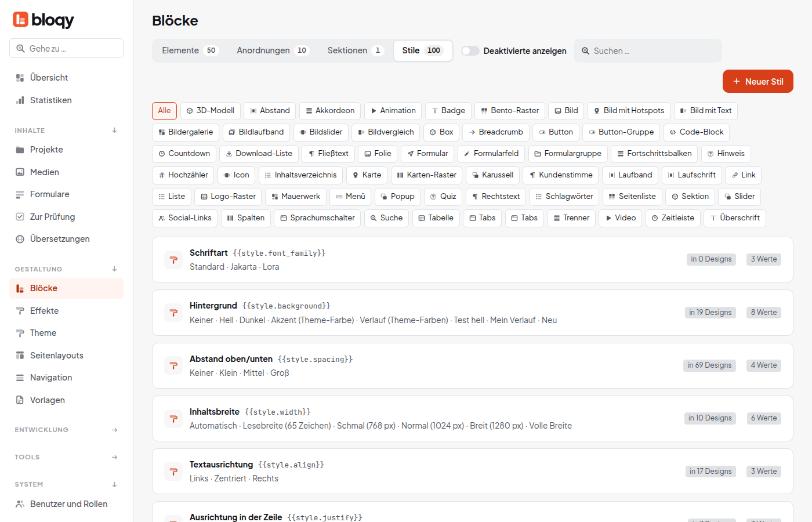Expand the ENTWICKLUNG section

114,430
